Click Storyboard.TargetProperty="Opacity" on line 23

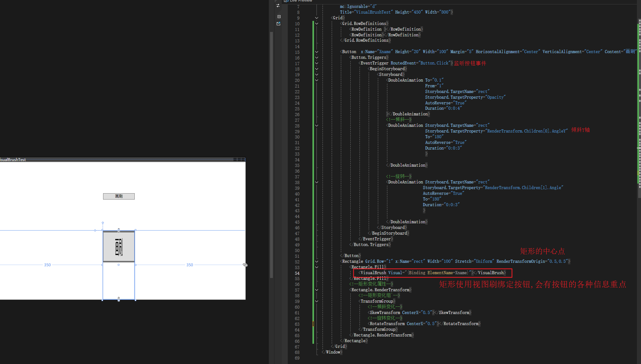[465, 97]
